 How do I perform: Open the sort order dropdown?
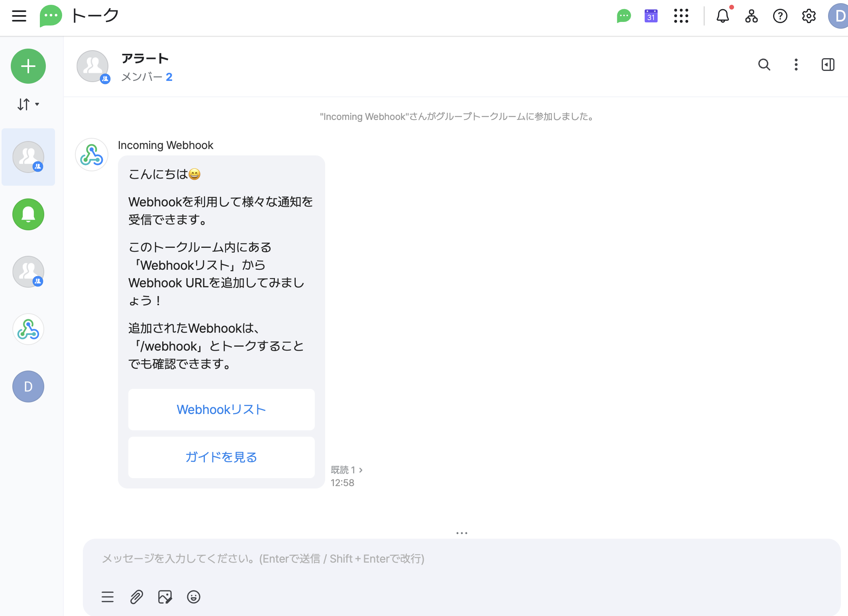coord(28,104)
